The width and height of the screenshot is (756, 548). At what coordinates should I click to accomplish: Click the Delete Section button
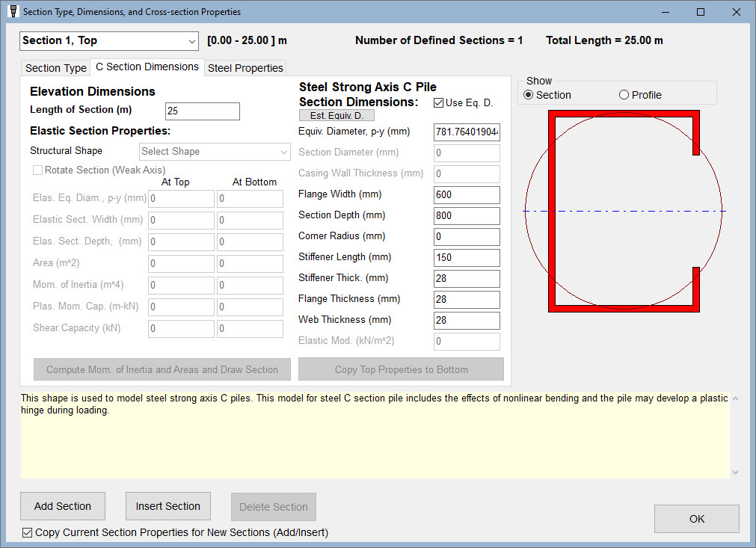pyautogui.click(x=274, y=507)
